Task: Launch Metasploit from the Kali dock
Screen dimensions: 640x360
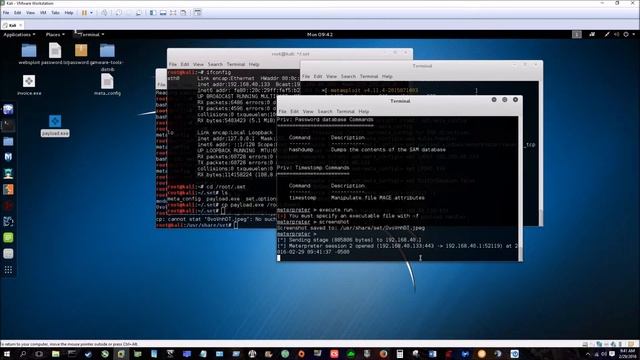Action: click(x=8, y=157)
